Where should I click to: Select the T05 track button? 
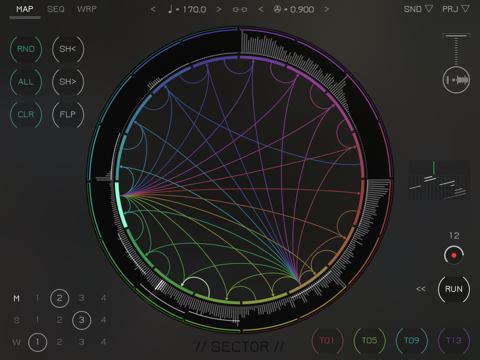[369, 341]
